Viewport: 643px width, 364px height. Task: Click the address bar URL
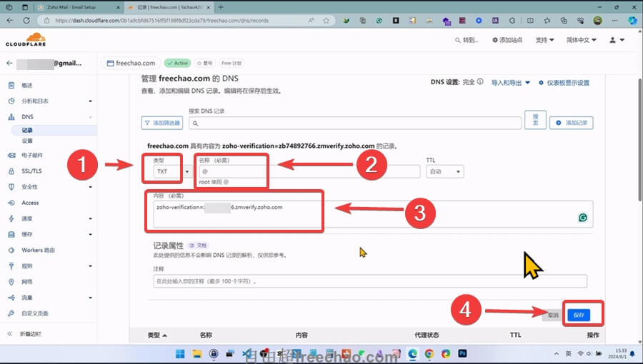162,21
